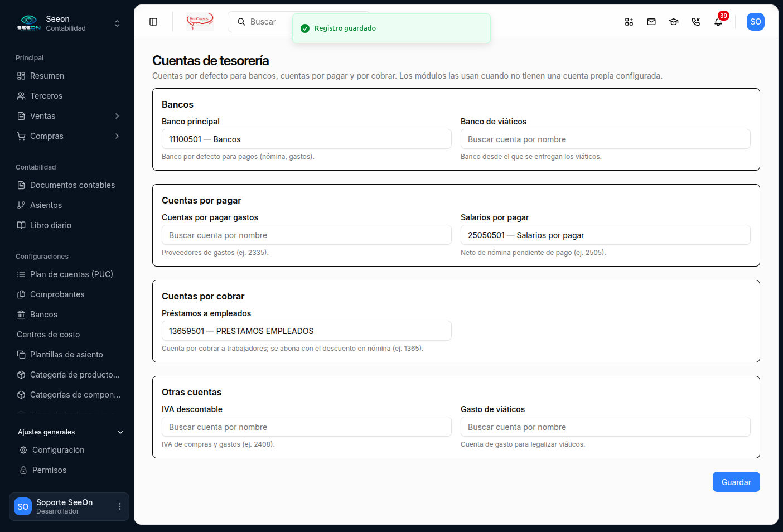This screenshot has width=783, height=532.
Task: Click the company logo in header
Action: (x=200, y=22)
